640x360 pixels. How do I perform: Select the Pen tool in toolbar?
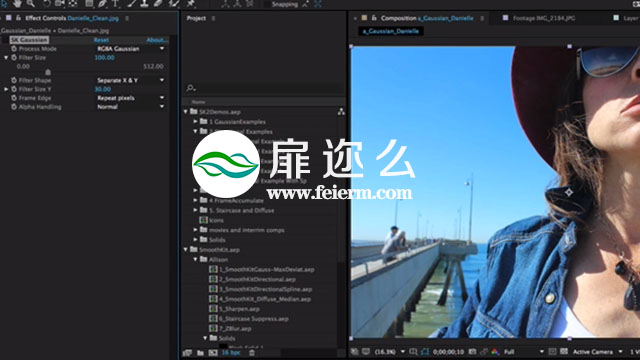point(102,4)
